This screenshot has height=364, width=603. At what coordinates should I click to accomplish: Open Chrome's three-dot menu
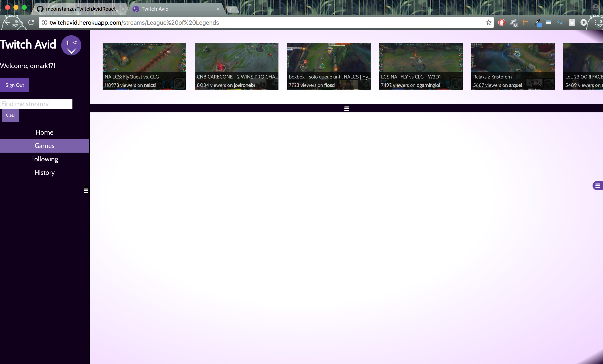click(595, 23)
